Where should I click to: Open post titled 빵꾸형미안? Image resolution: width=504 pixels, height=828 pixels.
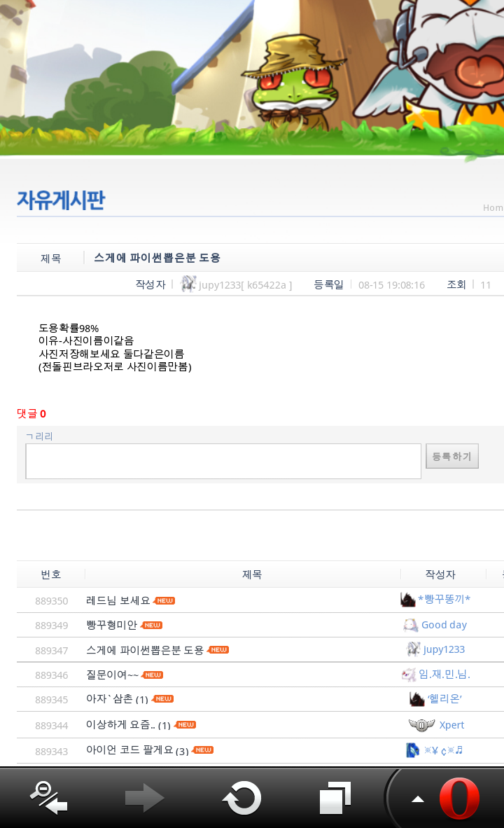[x=111, y=625]
